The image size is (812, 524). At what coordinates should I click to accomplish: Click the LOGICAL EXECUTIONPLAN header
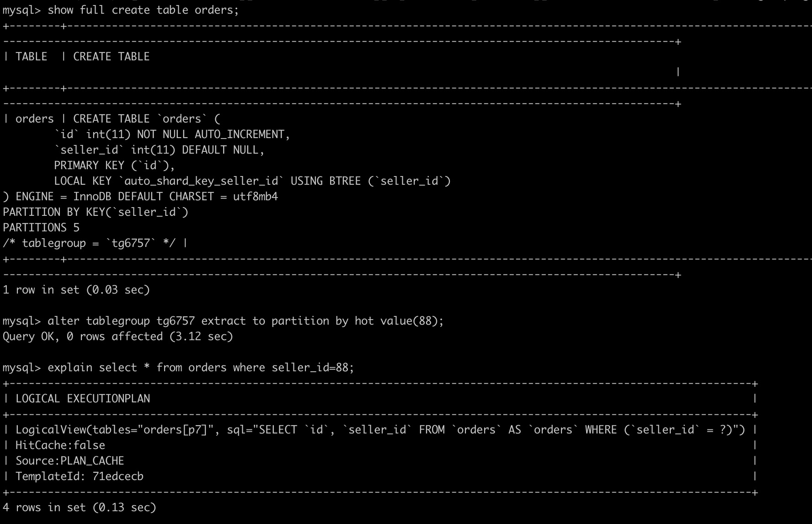83,399
